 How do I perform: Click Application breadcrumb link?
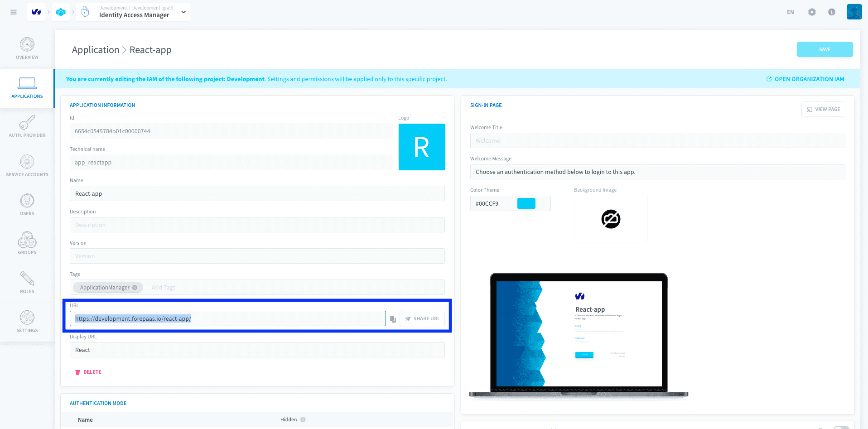pyautogui.click(x=96, y=50)
